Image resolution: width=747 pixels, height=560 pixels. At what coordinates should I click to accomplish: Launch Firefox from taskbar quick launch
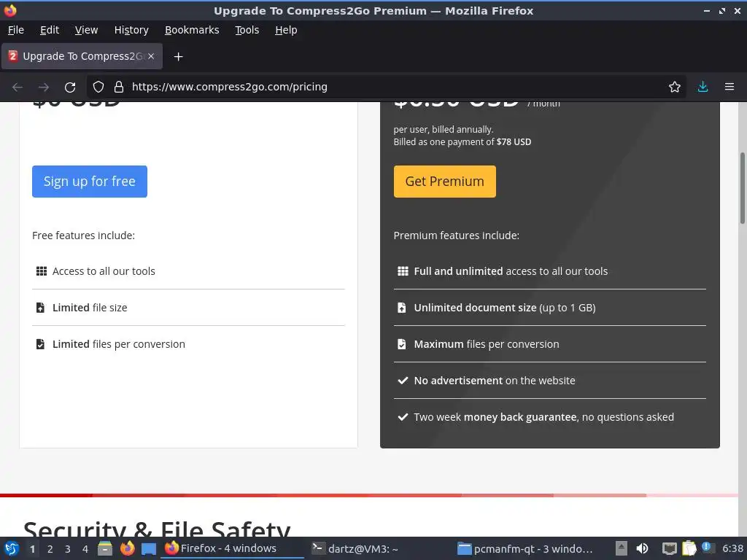coord(127,548)
